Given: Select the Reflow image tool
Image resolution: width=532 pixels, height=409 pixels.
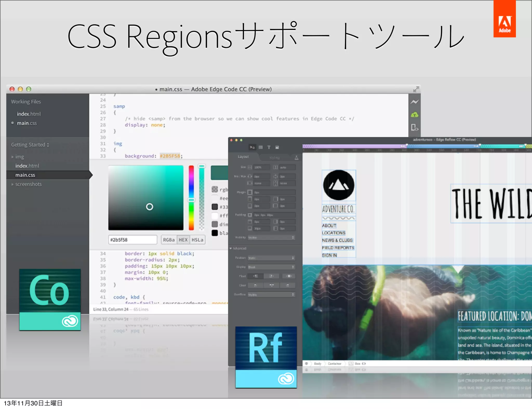Looking at the screenshot, I should (x=277, y=147).
